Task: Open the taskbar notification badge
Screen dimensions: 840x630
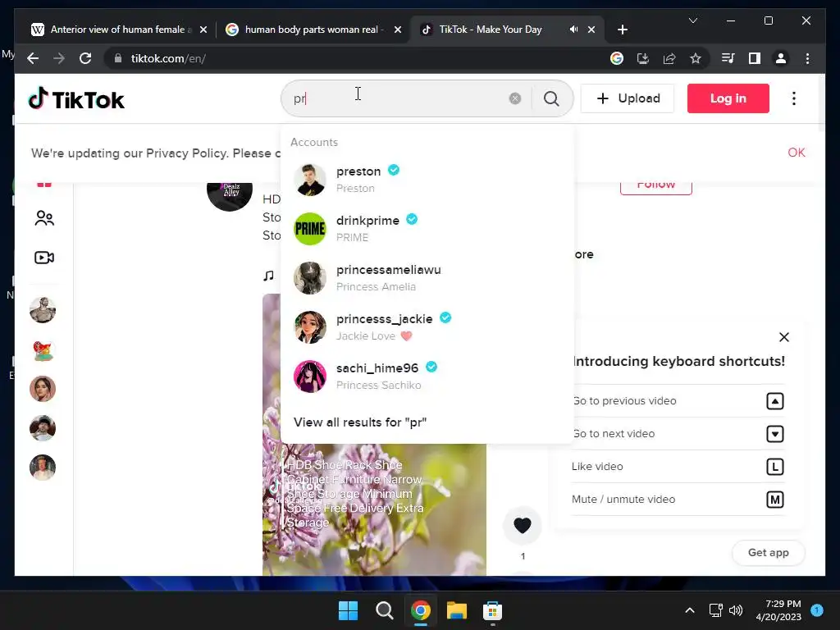Action: point(817,610)
